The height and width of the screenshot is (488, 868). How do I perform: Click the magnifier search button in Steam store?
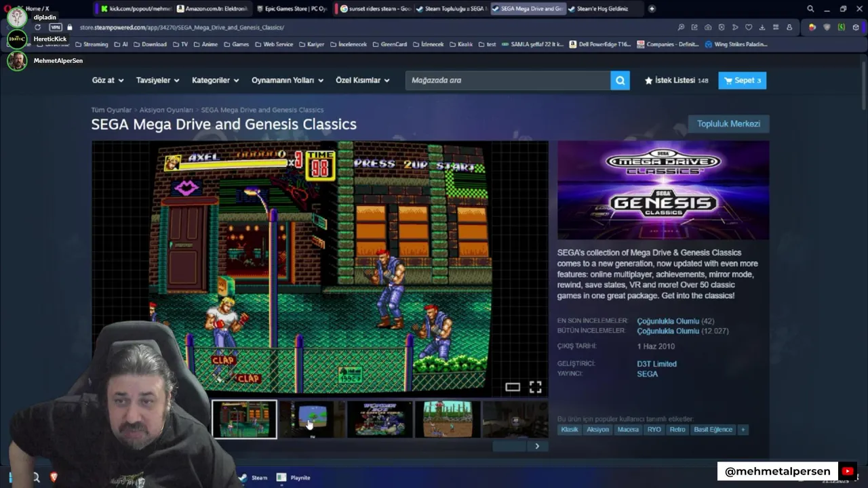pyautogui.click(x=620, y=81)
